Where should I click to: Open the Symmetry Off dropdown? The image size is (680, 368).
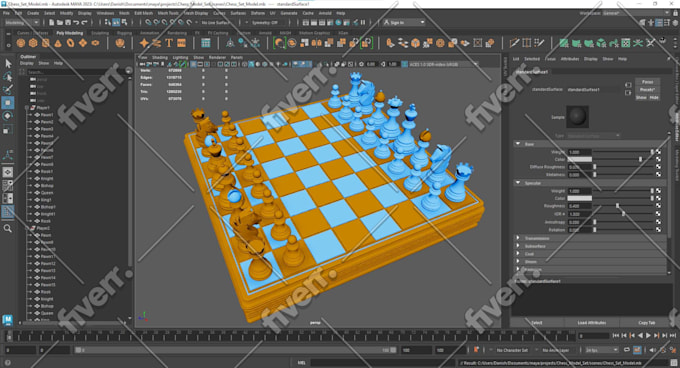click(265, 23)
